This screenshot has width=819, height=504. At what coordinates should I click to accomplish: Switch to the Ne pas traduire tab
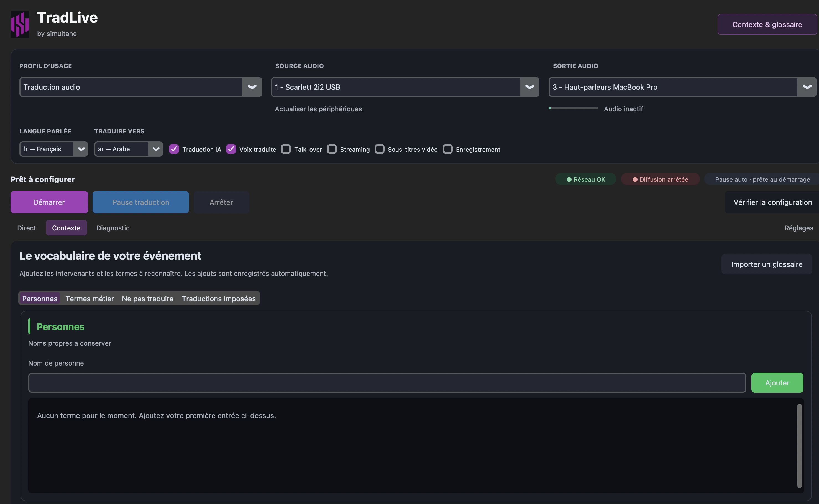pyautogui.click(x=148, y=298)
